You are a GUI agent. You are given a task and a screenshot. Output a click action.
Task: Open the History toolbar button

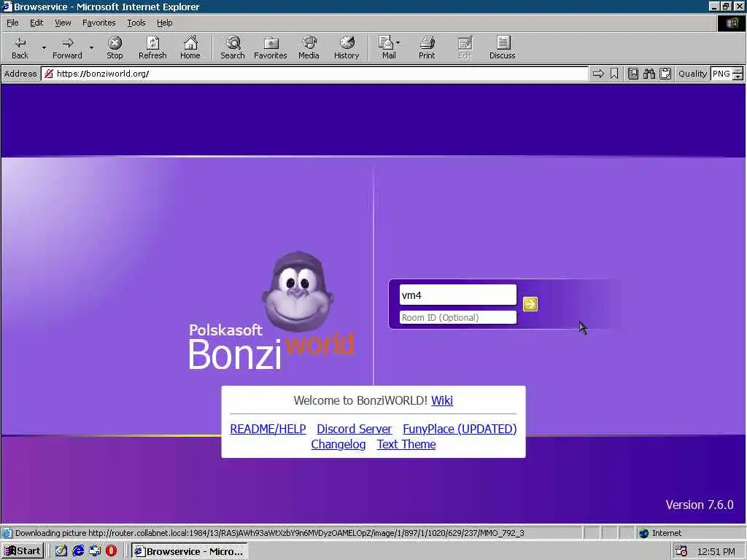(347, 47)
